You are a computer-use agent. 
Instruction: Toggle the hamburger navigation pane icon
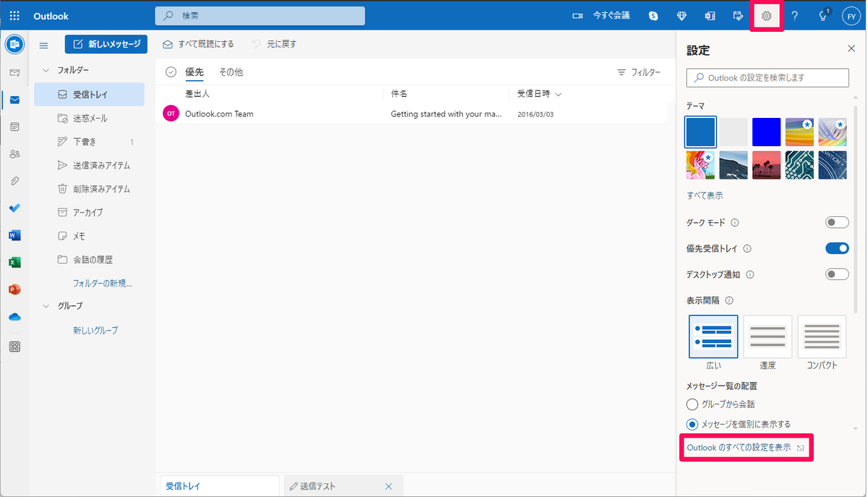tap(43, 45)
